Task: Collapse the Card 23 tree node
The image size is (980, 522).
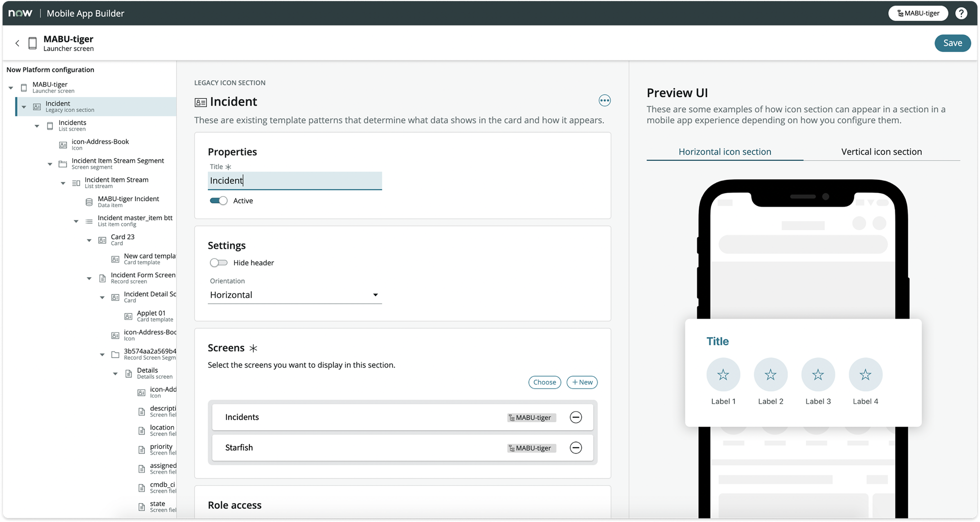Action: pyautogui.click(x=89, y=240)
